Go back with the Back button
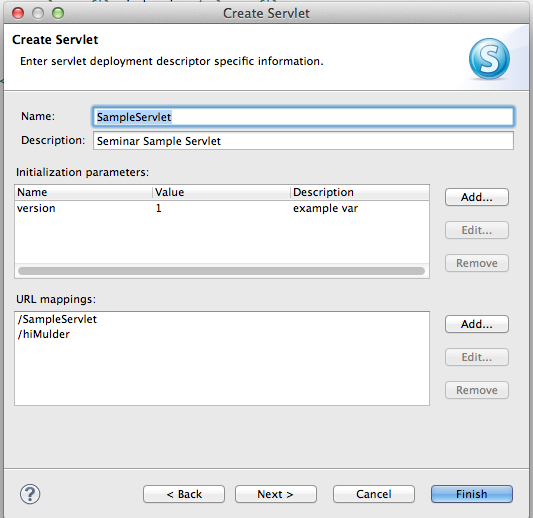This screenshot has height=518, width=533. coord(184,494)
